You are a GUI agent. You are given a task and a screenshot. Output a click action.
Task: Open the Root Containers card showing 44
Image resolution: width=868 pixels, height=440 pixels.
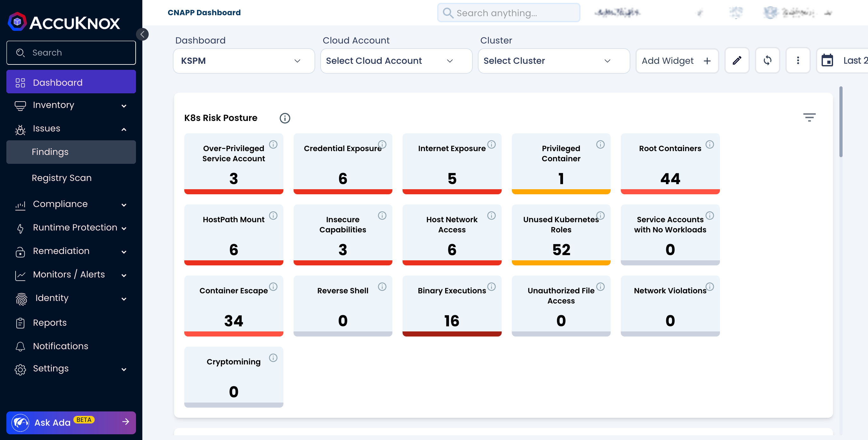670,163
